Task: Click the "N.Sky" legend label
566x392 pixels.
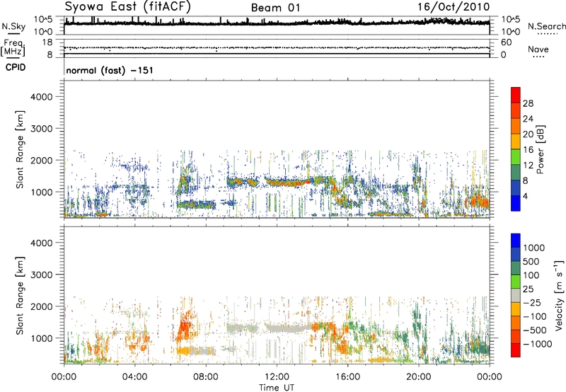Action: 13,26
